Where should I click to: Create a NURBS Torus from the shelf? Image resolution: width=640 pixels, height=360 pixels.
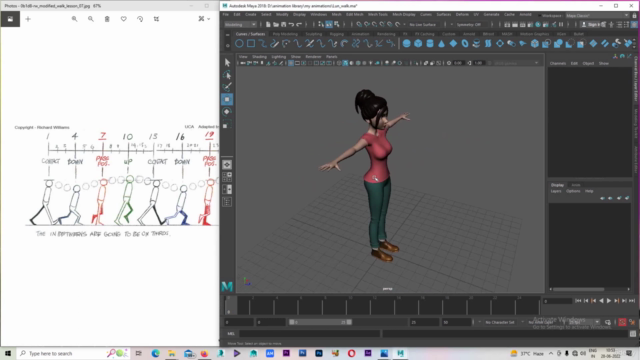click(x=465, y=44)
